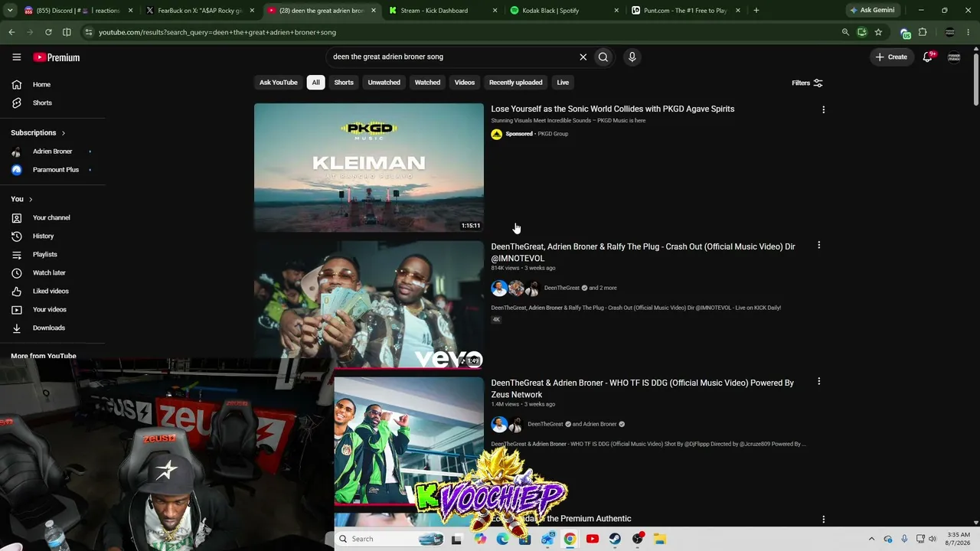Start voice search with microphone icon

(x=632, y=57)
